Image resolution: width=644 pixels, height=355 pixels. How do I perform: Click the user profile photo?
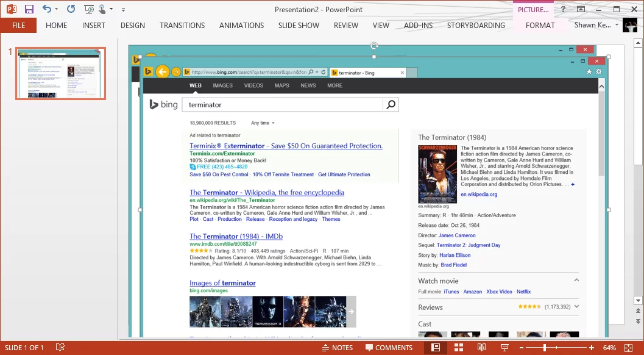(x=630, y=25)
